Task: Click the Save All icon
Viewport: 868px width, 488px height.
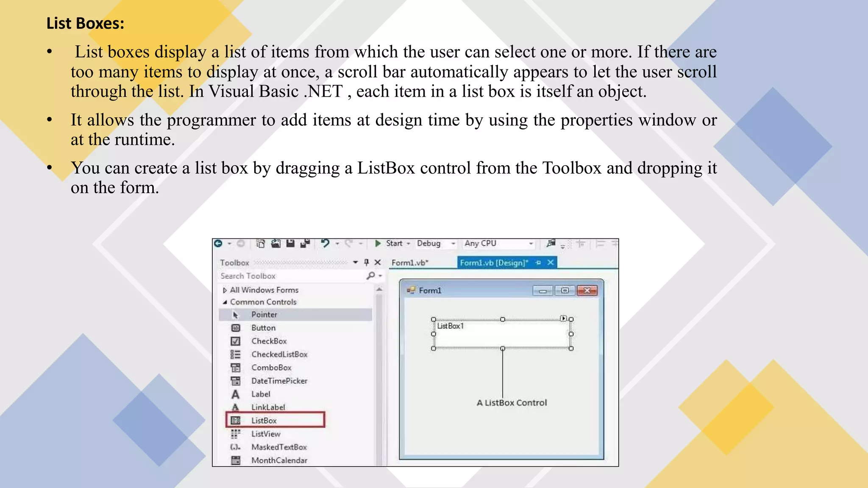Action: coord(305,244)
